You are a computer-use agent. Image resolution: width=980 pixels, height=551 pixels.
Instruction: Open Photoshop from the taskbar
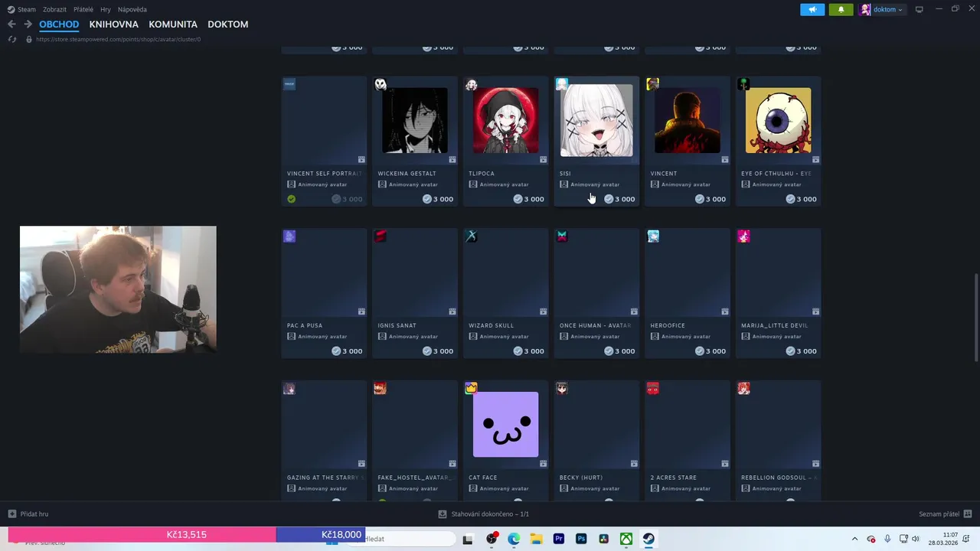[x=581, y=539]
